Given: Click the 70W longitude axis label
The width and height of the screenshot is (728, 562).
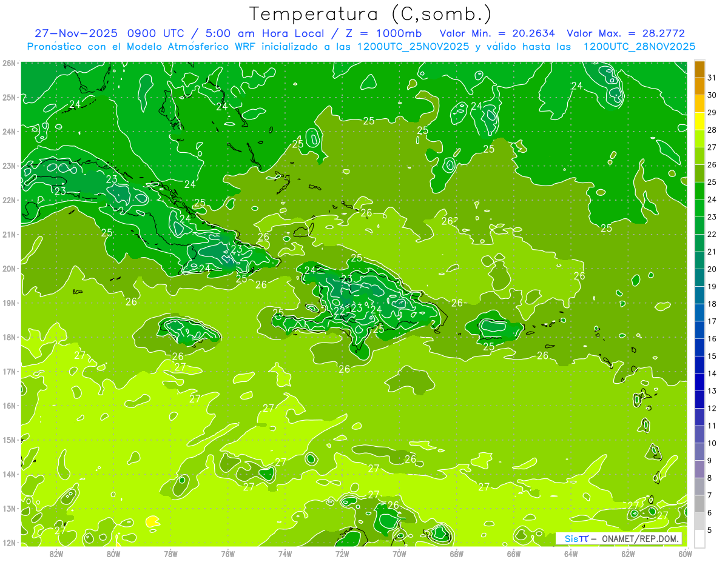Looking at the screenshot, I should tap(399, 554).
